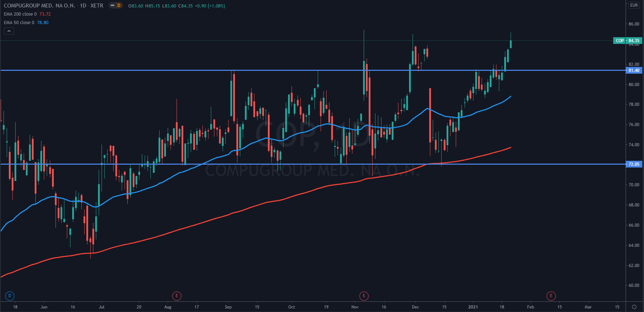Click the EMA 50 value 78.80
Screen dimensions: 644x312
[x=43, y=23]
